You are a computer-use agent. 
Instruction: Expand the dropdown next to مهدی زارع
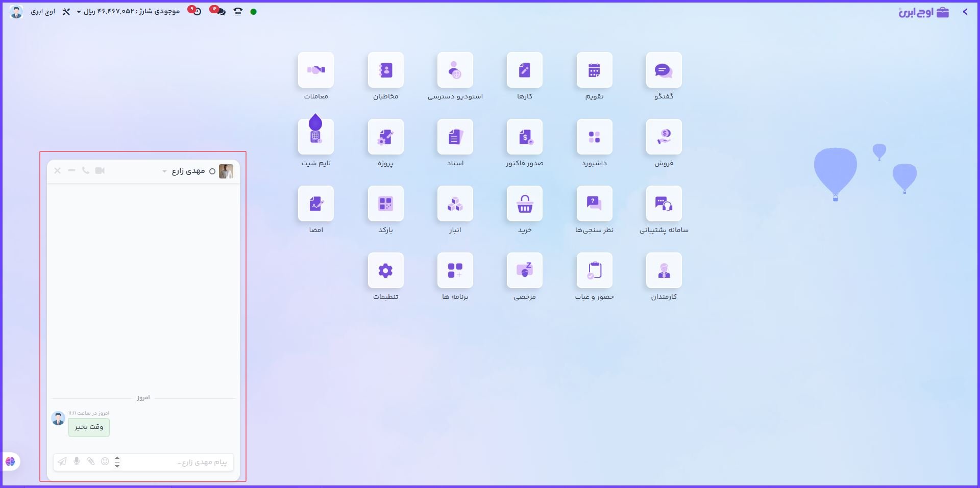pos(164,171)
